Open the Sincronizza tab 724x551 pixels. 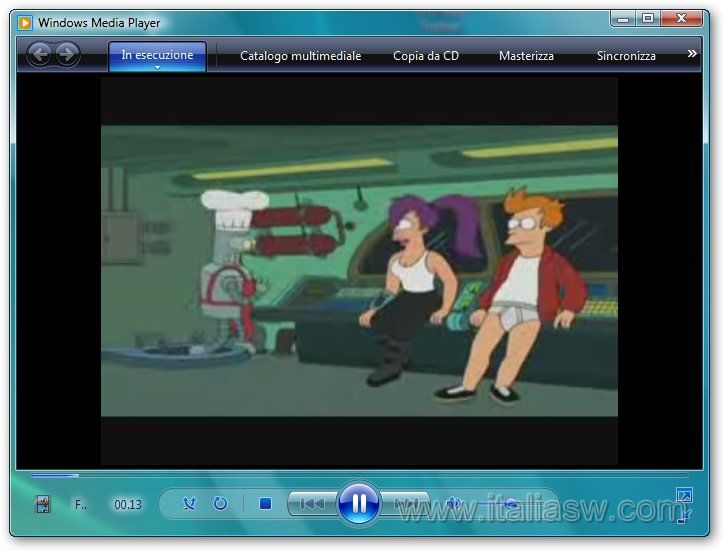[626, 56]
